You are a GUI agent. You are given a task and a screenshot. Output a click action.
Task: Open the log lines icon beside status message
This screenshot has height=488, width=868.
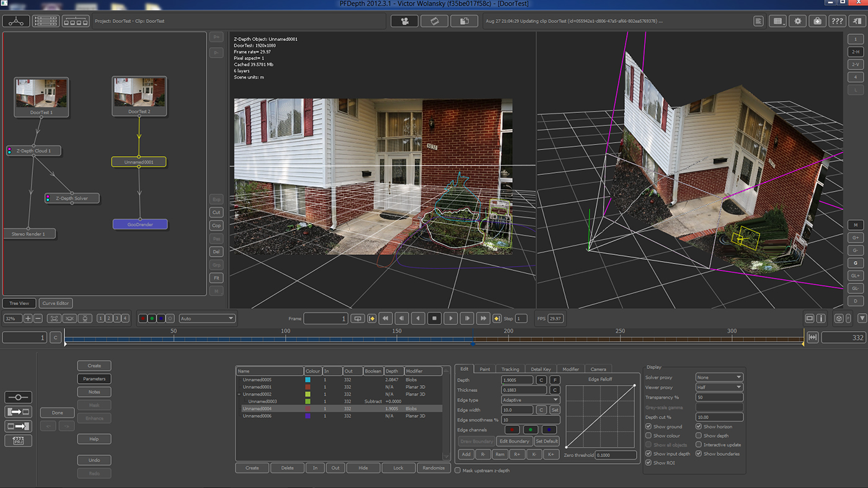758,21
